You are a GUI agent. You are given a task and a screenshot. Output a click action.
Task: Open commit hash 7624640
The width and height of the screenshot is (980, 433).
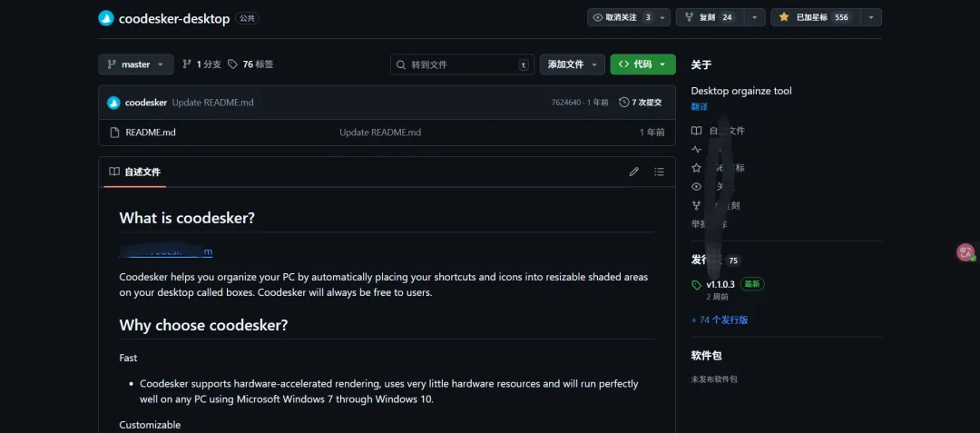(566, 103)
